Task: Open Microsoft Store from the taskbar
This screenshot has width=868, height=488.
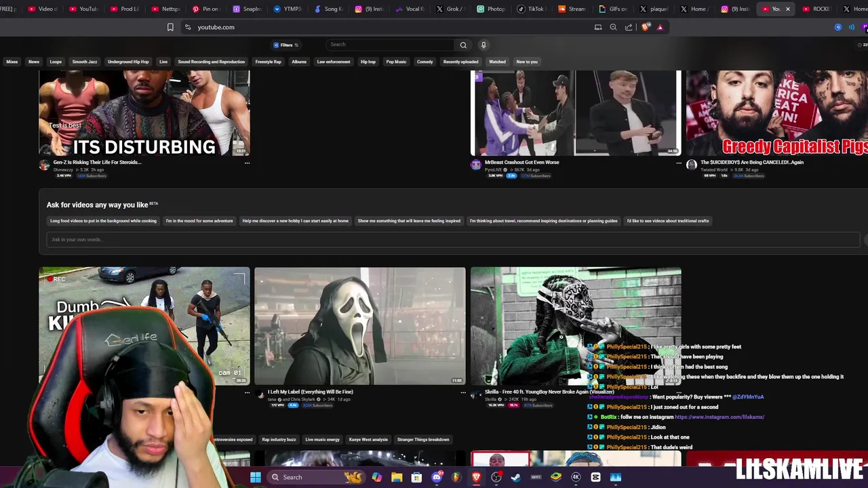Action: coord(416,477)
